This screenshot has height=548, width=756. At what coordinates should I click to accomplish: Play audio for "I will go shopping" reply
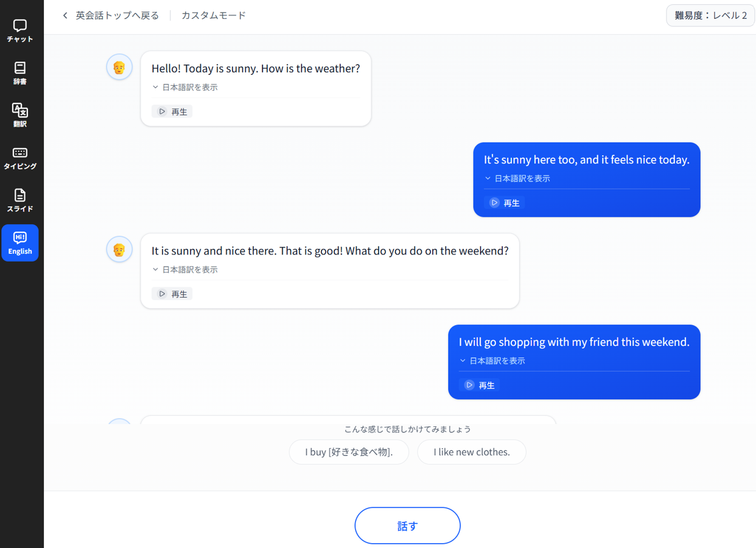[480, 385]
